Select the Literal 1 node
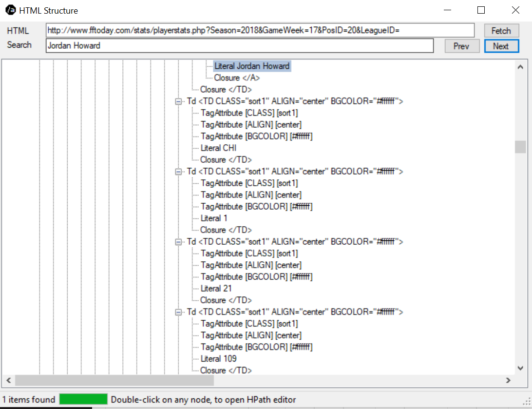This screenshot has height=409, width=532. [214, 218]
